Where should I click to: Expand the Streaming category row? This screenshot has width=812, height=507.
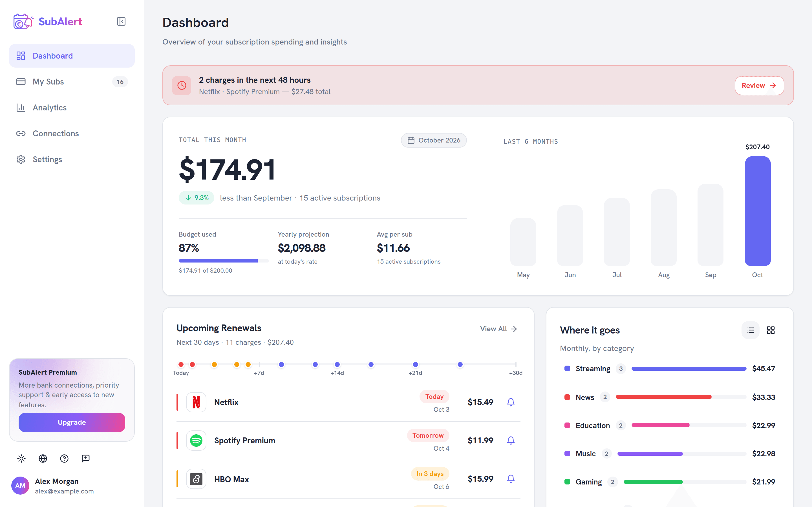670,368
